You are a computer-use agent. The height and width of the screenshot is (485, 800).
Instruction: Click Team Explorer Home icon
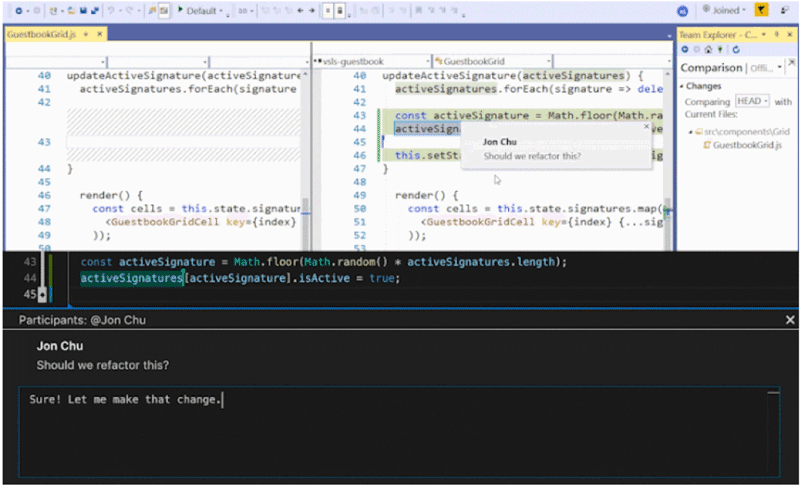(708, 49)
